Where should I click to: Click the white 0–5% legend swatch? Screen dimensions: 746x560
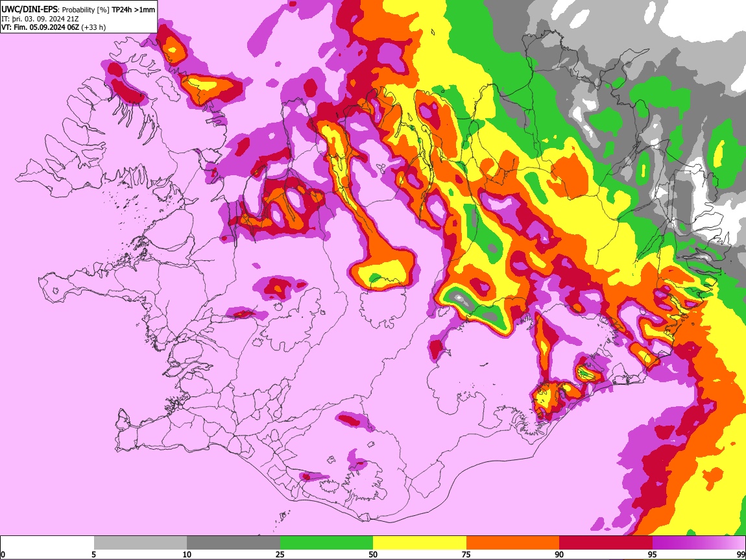(x=47, y=543)
